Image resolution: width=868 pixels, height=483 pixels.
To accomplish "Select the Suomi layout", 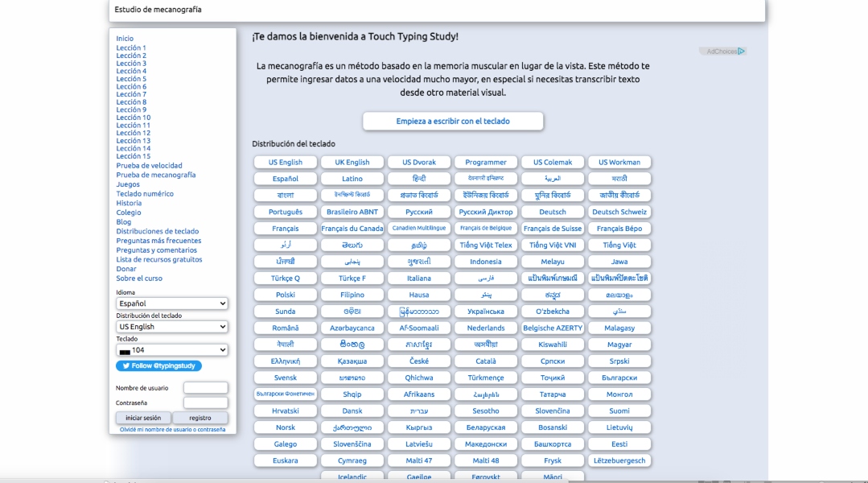I will point(619,411).
